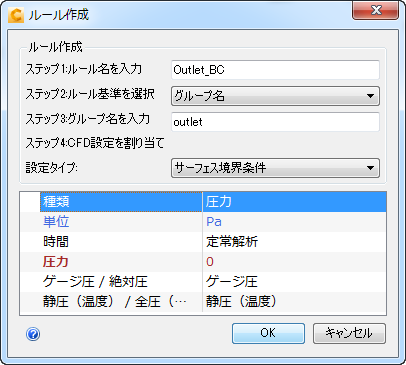
Task: Click the blue help question mark icon
Action: click(x=33, y=334)
